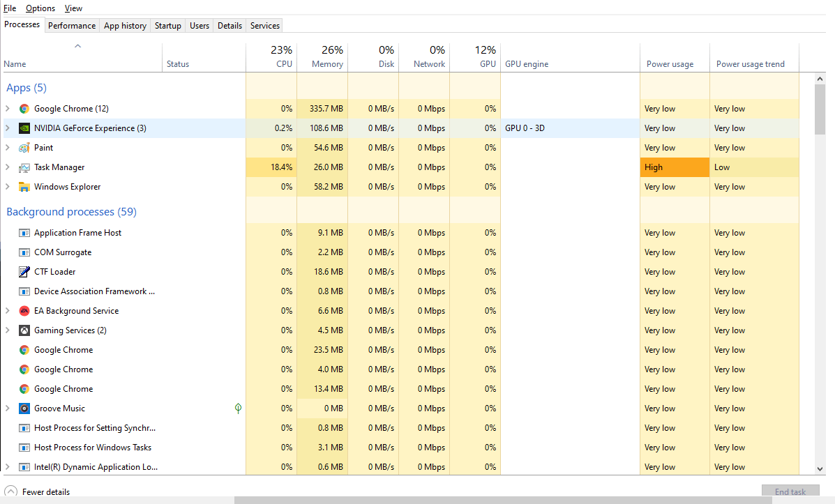Click the vertical scrollbar down arrow

820,469
